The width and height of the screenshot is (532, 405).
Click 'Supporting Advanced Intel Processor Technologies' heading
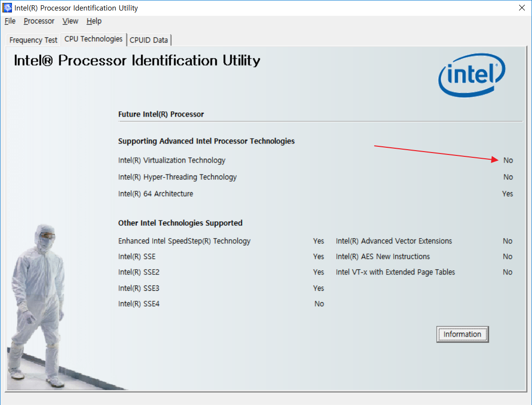[x=206, y=141]
